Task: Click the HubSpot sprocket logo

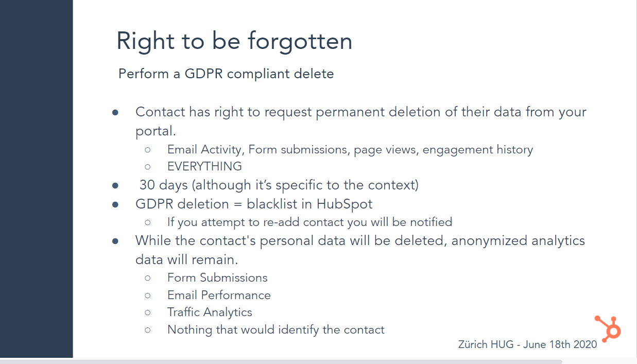Action: coord(608,327)
